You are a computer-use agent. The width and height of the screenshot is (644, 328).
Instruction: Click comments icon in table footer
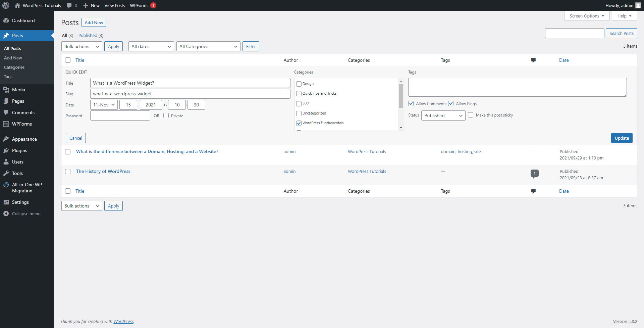pos(533,191)
